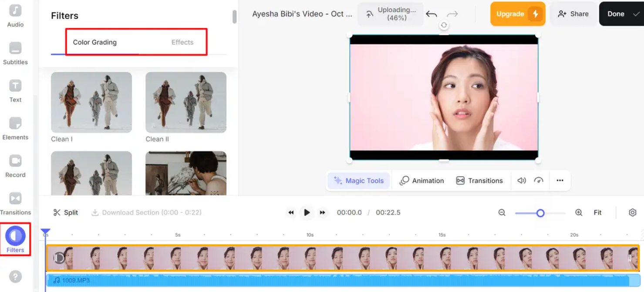
Task: Zoom out the timeline
Action: click(502, 212)
